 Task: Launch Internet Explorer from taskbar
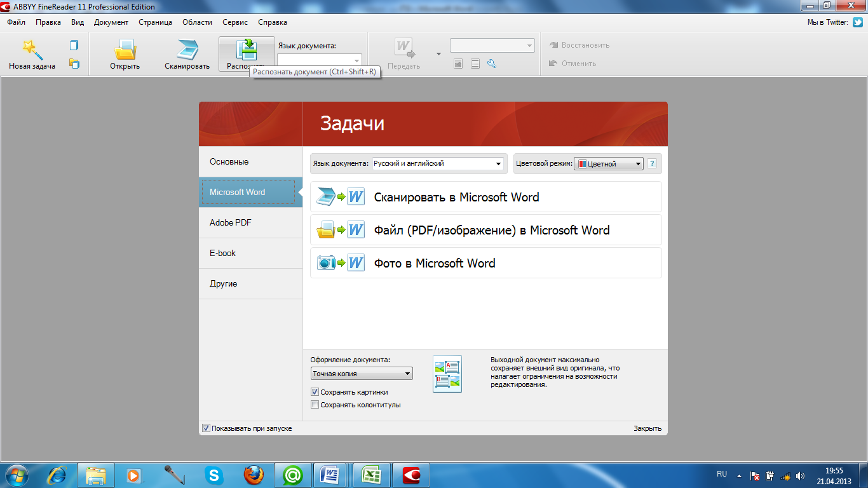(x=57, y=475)
